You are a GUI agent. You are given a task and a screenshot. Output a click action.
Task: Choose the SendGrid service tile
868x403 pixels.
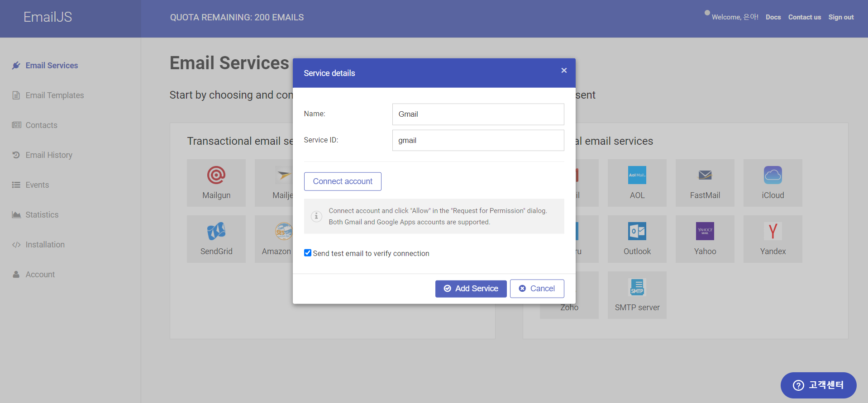[216, 239]
